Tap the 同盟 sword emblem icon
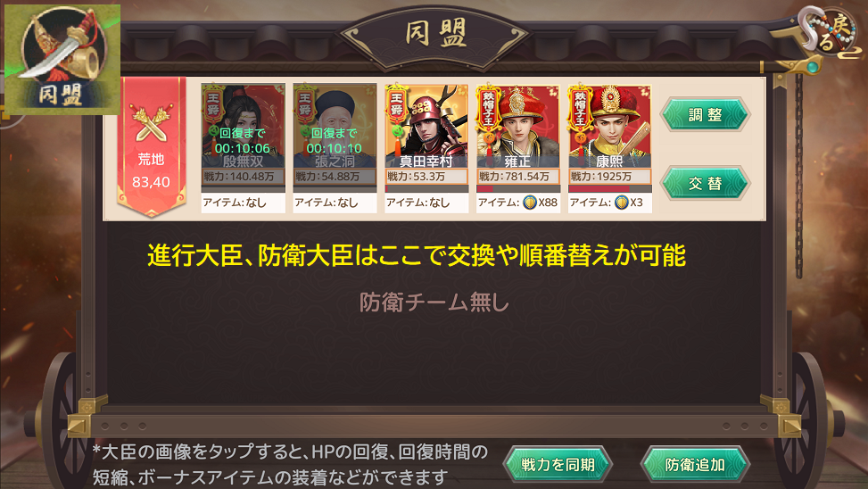This screenshot has height=489, width=868. [x=62, y=59]
